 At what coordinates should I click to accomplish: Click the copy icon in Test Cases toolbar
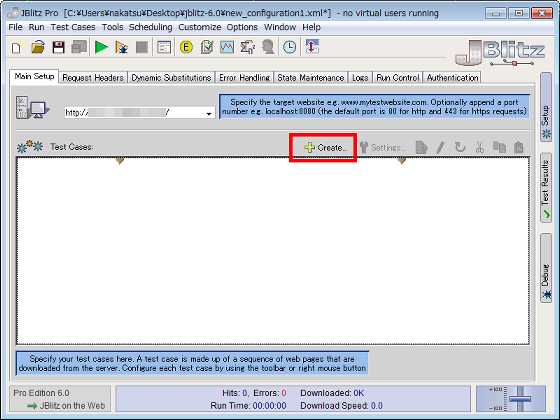coord(499,147)
